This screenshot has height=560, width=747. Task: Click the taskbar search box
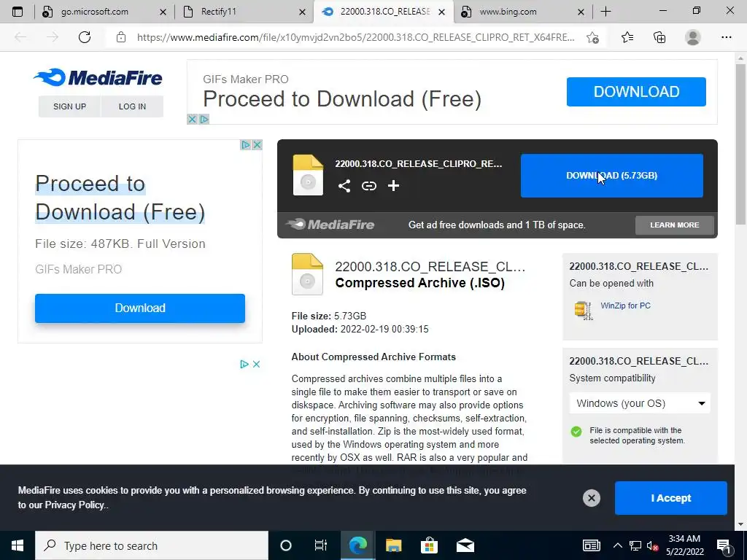(152, 545)
